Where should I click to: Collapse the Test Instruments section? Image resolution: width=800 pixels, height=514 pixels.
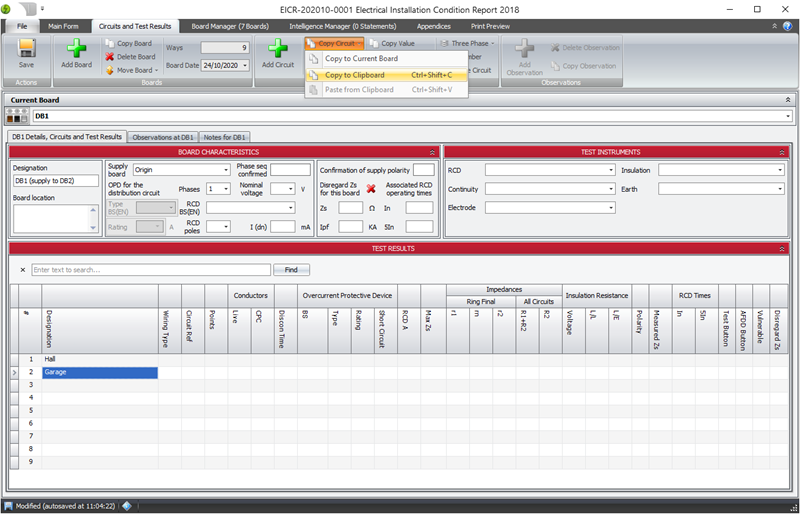pyautogui.click(x=782, y=152)
